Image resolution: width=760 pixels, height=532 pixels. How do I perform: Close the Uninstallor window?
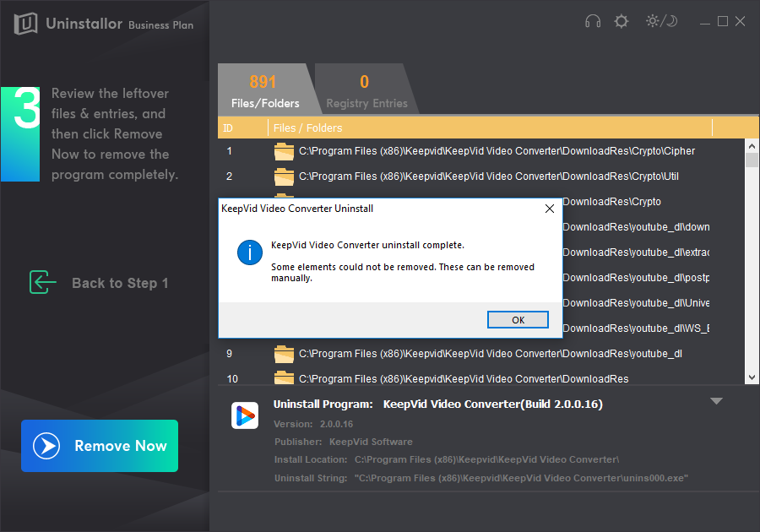[740, 21]
